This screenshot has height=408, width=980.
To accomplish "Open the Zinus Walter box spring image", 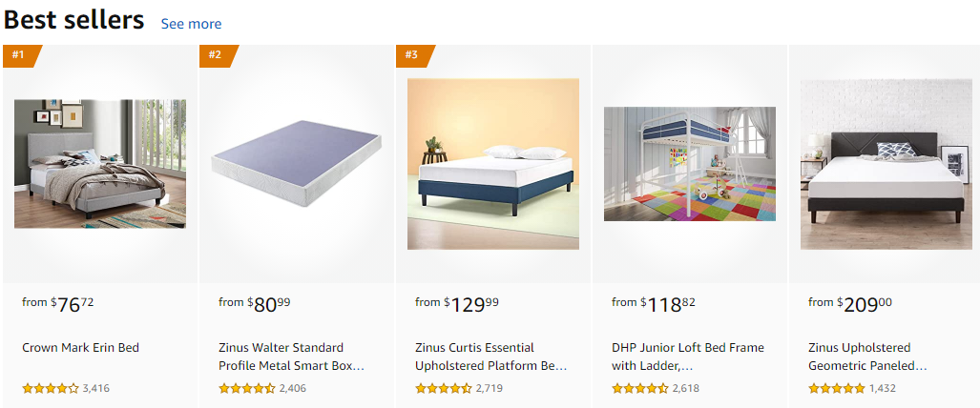I will (x=297, y=164).
